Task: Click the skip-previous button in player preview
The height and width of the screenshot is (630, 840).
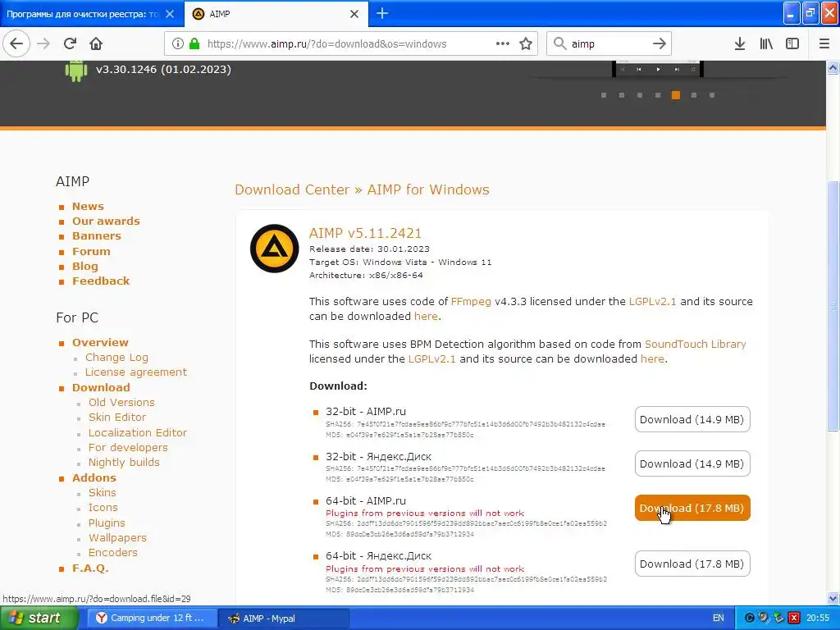Action: pyautogui.click(x=639, y=69)
